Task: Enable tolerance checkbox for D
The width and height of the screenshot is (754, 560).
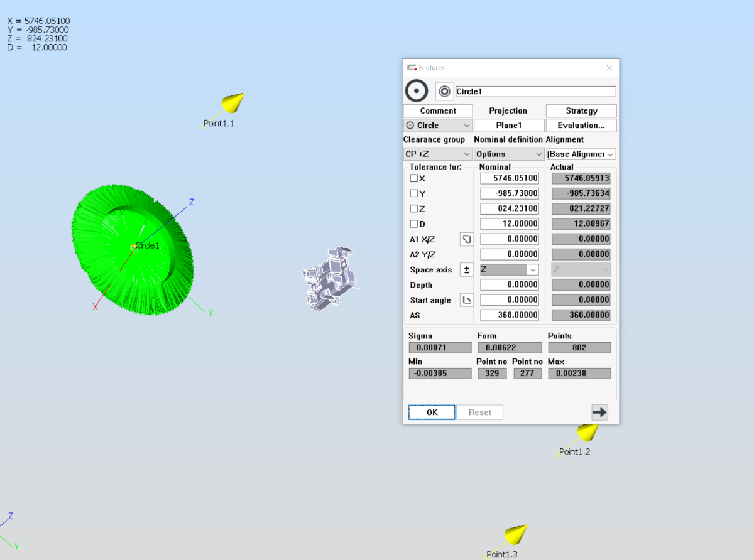Action: click(414, 223)
